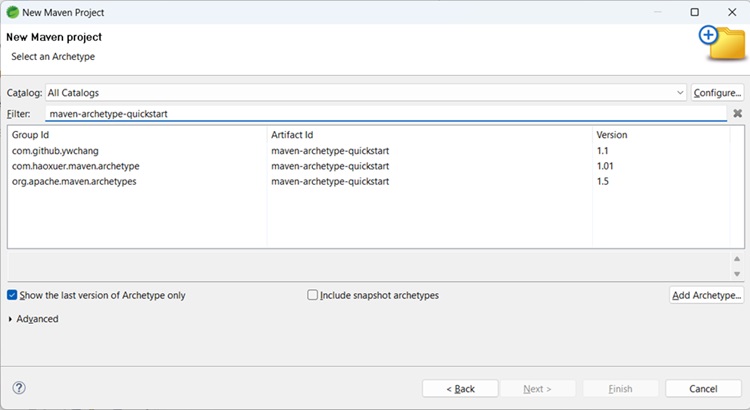Close the New Maven Project dialog
The width and height of the screenshot is (750, 410).
click(x=730, y=12)
